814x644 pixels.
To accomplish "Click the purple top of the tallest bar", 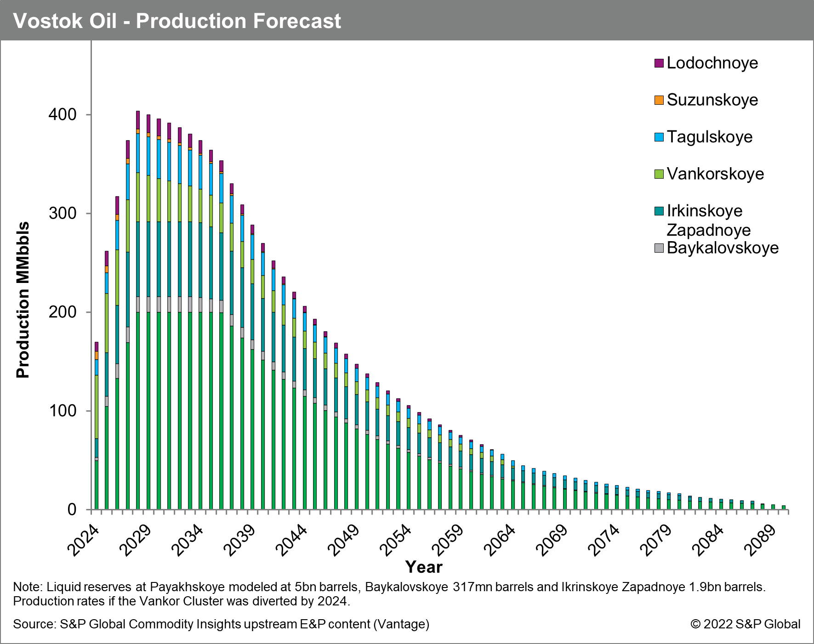I will point(138,119).
